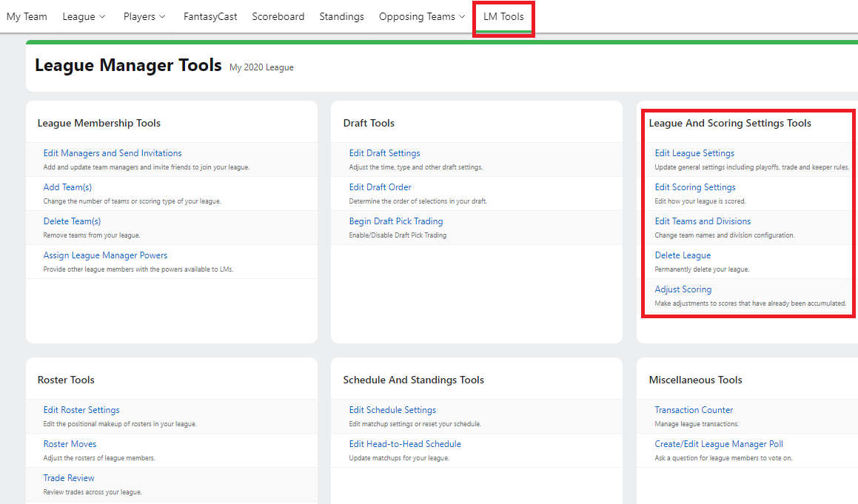This screenshot has height=504, width=858.
Task: View the Standings page
Action: point(341,17)
